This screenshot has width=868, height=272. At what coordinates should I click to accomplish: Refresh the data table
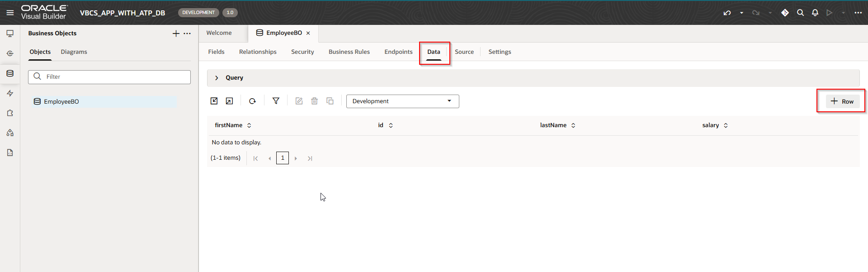(x=253, y=101)
